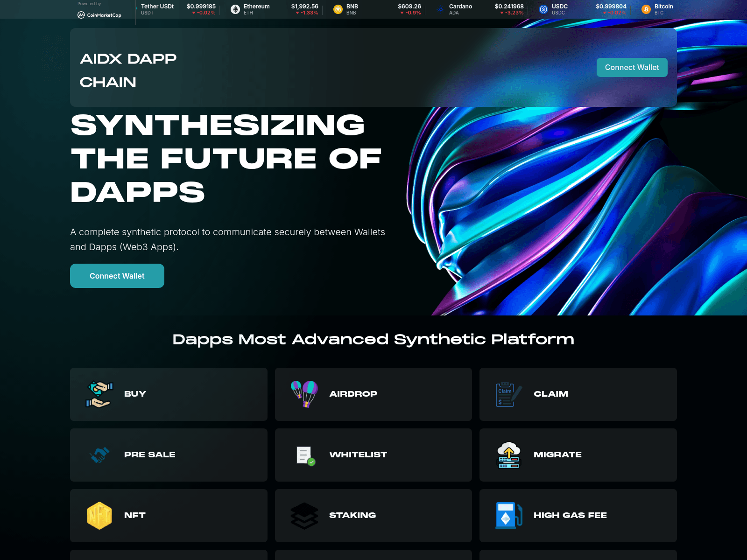747x560 pixels.
Task: Open the AIRDROP card
Action: 373,394
